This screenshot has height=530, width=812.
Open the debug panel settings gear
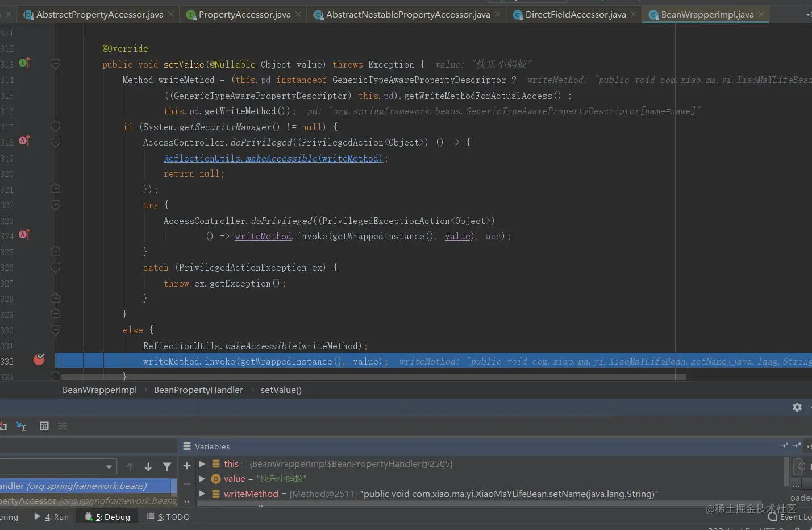[x=797, y=407]
